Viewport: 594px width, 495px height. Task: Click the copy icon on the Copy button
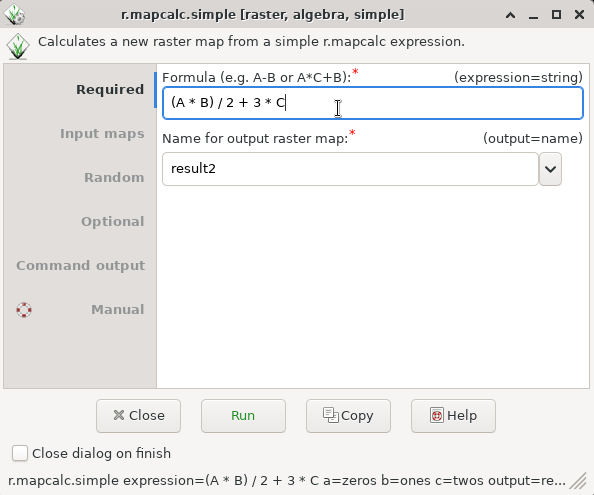point(331,415)
